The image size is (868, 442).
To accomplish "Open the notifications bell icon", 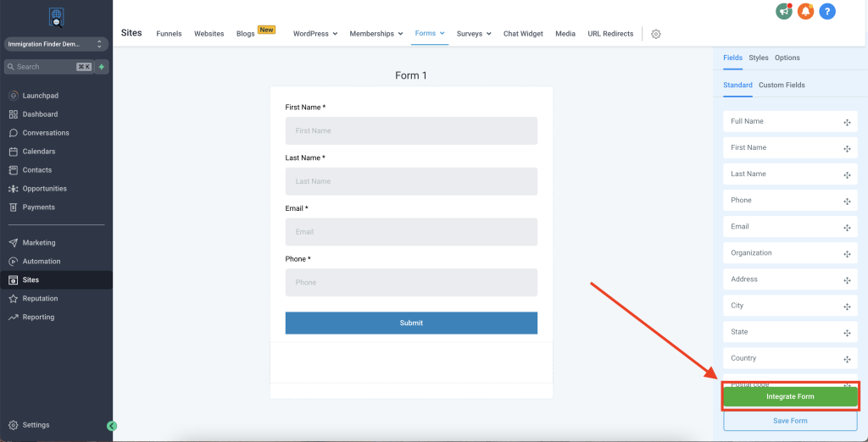I will point(805,11).
